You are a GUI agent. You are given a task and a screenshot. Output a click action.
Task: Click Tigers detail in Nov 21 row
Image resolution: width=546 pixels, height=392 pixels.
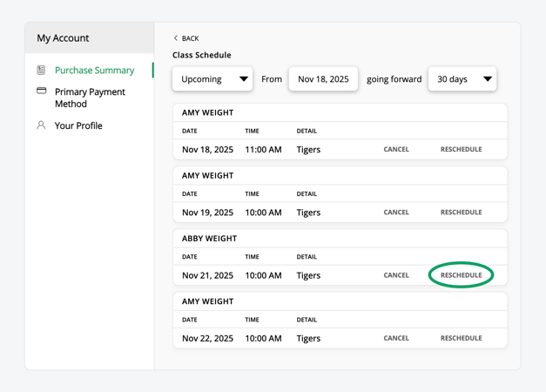pos(308,275)
